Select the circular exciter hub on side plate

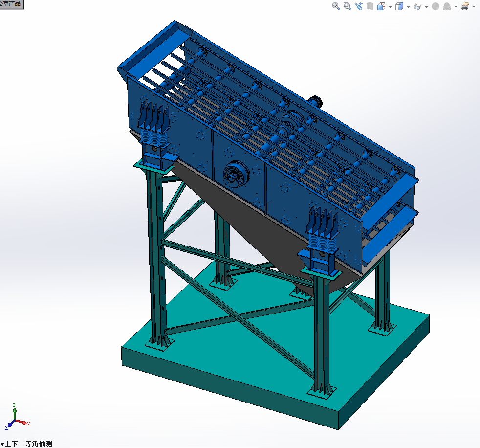coord(236,173)
